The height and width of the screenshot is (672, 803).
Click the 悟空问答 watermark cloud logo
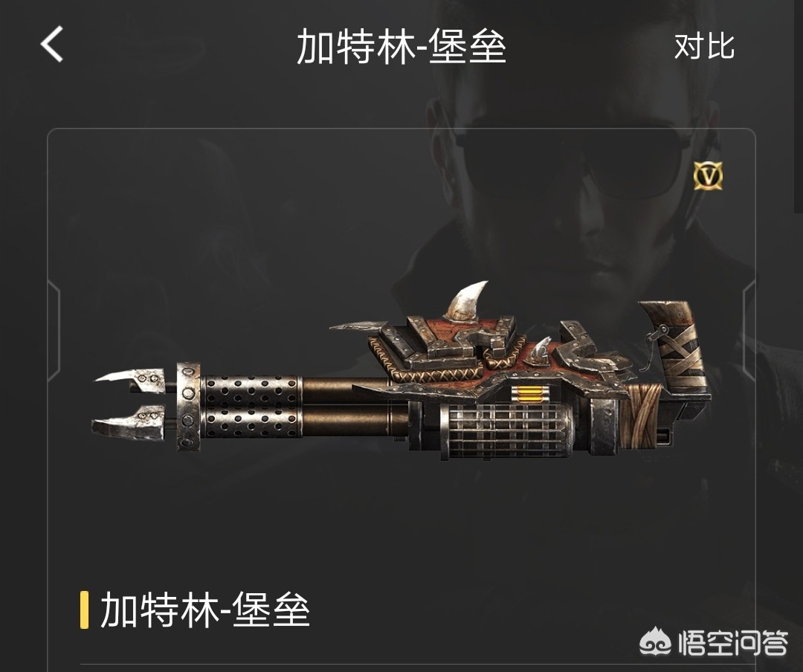coord(656,642)
